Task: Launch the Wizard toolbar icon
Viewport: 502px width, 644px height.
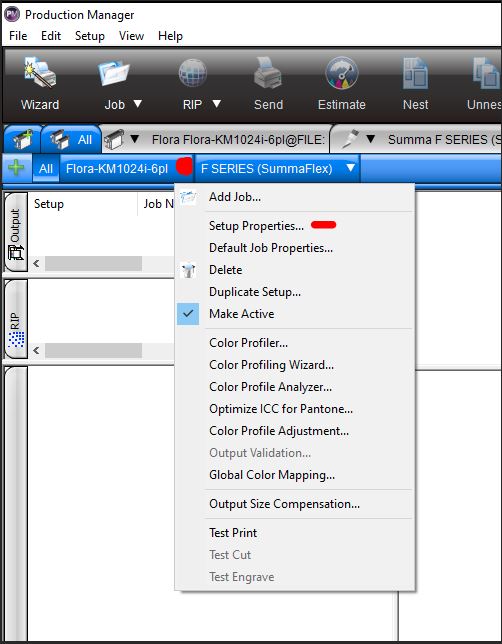Action: (x=40, y=74)
